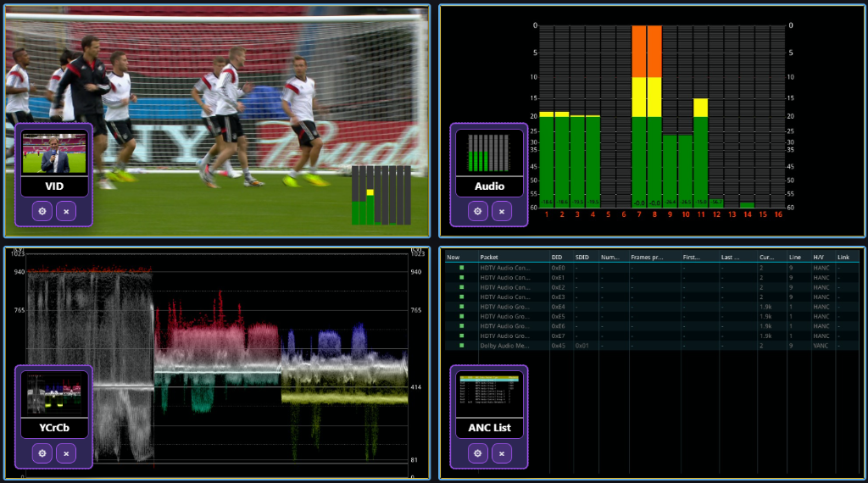The width and height of the screenshot is (868, 483).
Task: Click audio channel 1 meter bar
Action: 547,159
